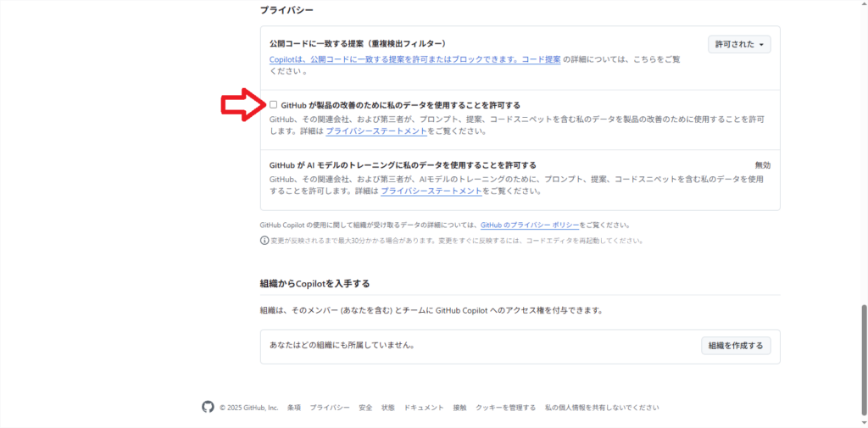This screenshot has width=868, height=428.
Task: Open the 状態 footer link
Action: coord(388,408)
